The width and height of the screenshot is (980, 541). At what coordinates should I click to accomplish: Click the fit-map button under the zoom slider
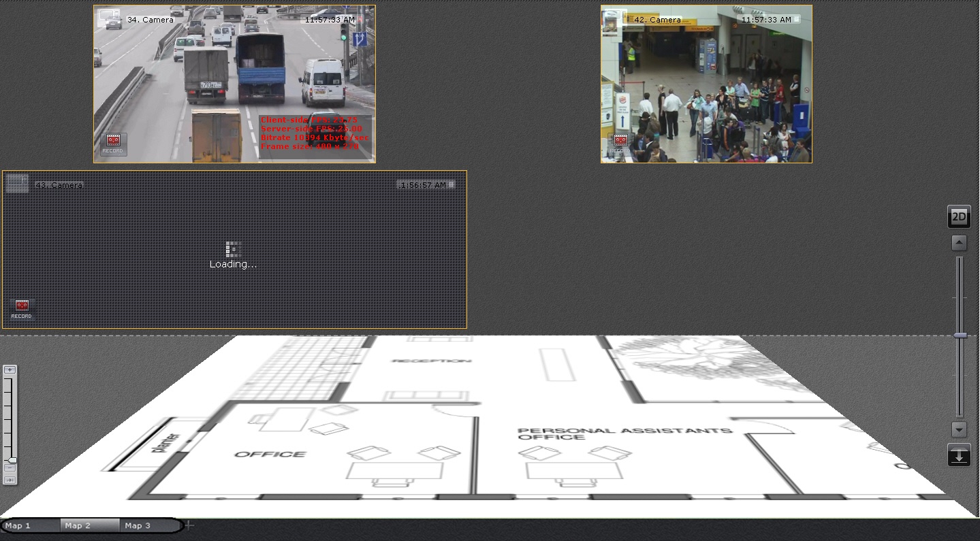[x=10, y=480]
